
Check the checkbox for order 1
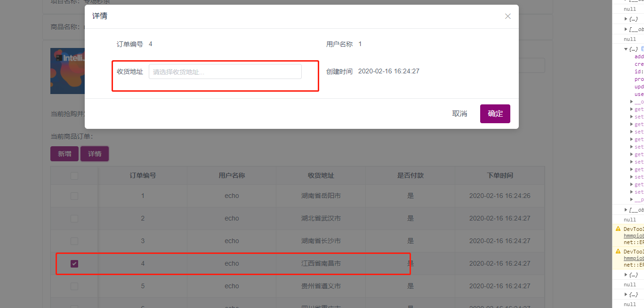(x=74, y=196)
